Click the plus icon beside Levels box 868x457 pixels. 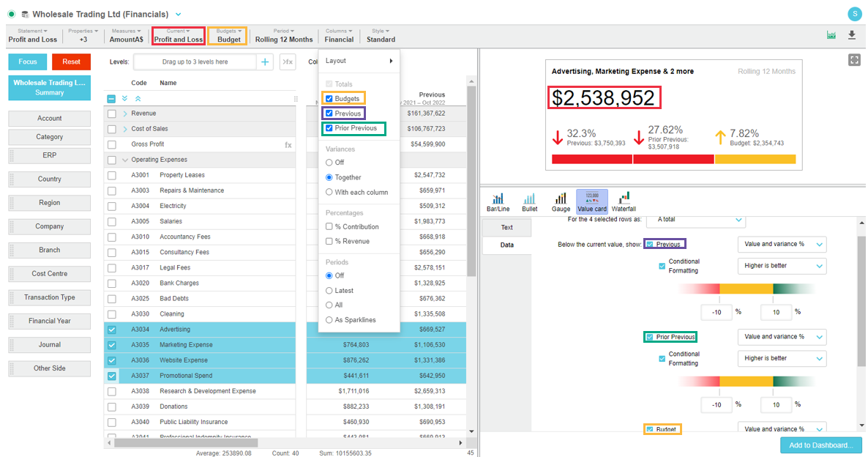[265, 62]
